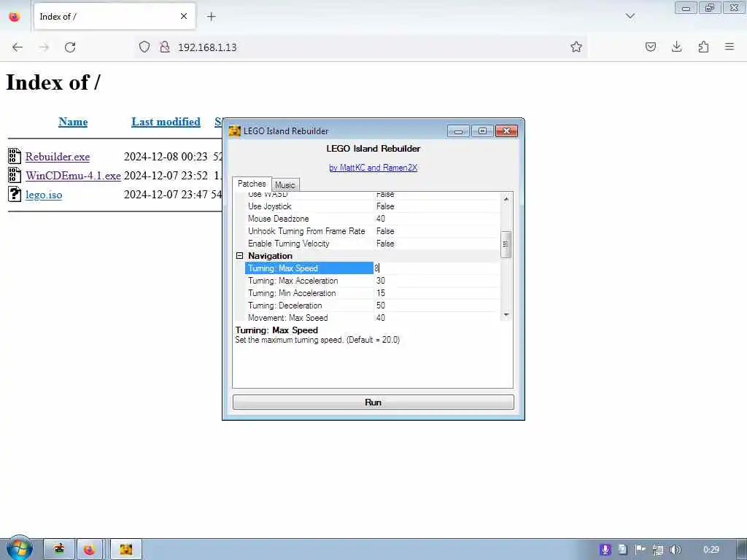Switch to the Music tab
The height and width of the screenshot is (560, 747).
285,184
